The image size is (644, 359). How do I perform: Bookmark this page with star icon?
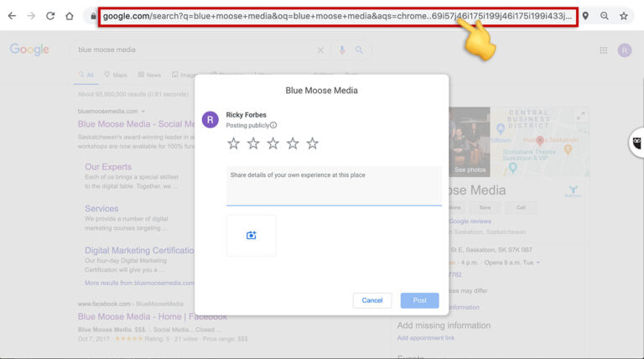[x=624, y=16]
